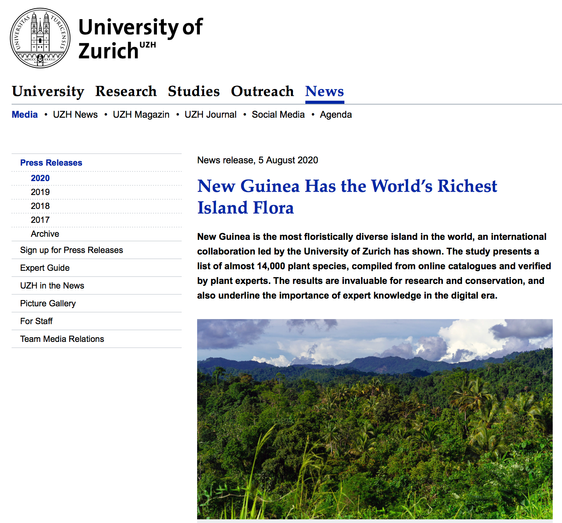Click the University of Zurich seal logo
This screenshot has height=523, width=562.
(x=40, y=38)
